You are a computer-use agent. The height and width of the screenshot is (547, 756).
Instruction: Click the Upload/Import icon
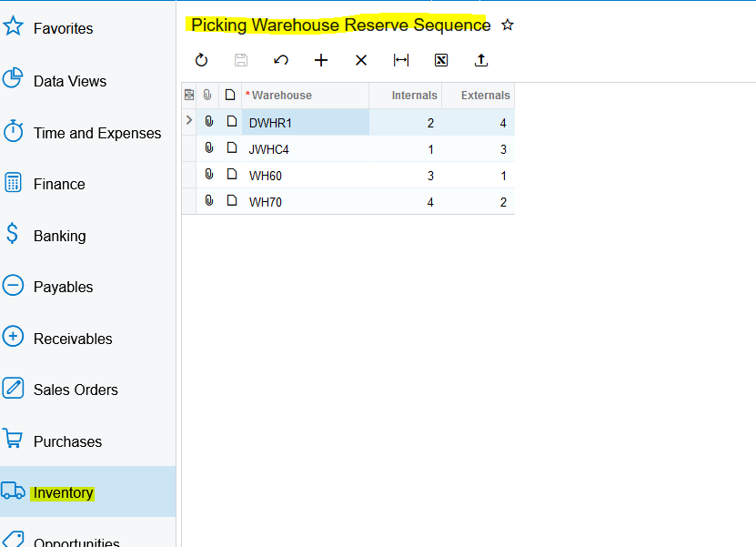point(481,60)
